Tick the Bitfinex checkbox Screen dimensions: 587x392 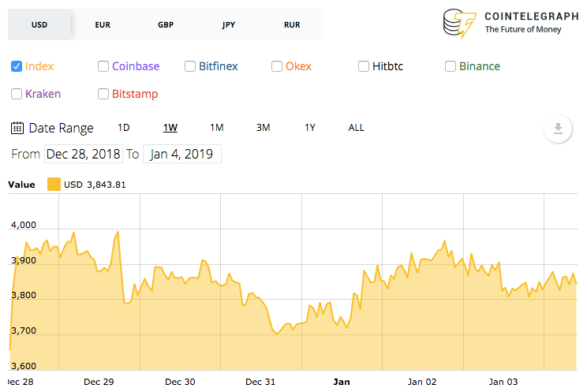[x=190, y=66]
